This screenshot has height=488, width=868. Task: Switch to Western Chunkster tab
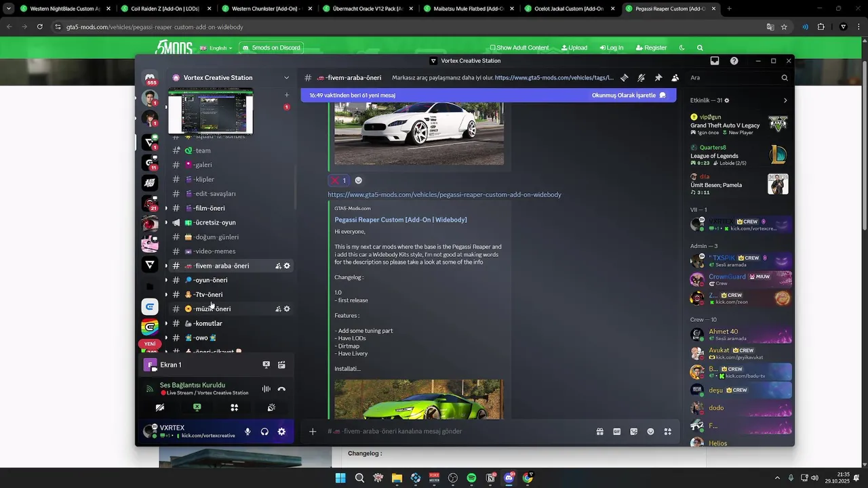coord(267,9)
